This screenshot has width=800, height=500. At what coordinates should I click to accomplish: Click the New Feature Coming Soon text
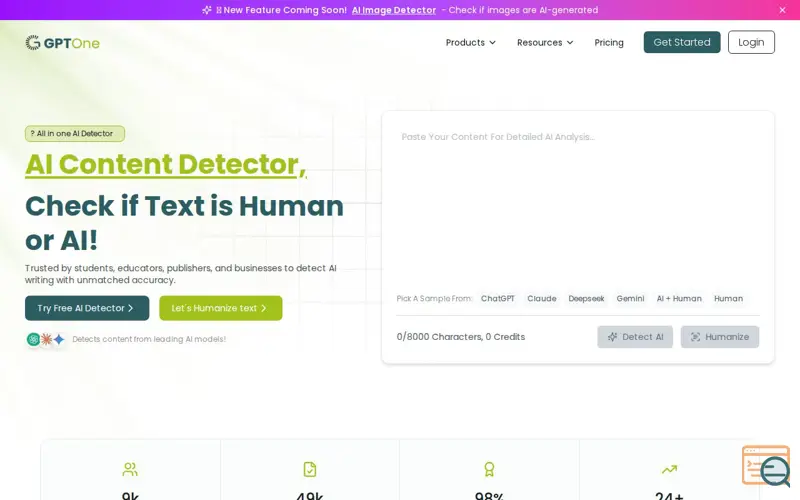pyautogui.click(x=285, y=10)
